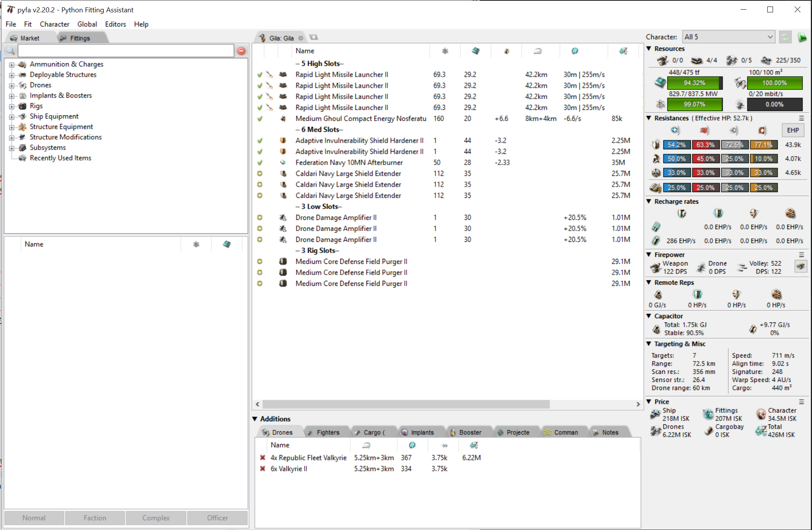Image resolution: width=812 pixels, height=530 pixels.
Task: Click the horizontal scrollbar under fit list
Action: click(x=405, y=404)
